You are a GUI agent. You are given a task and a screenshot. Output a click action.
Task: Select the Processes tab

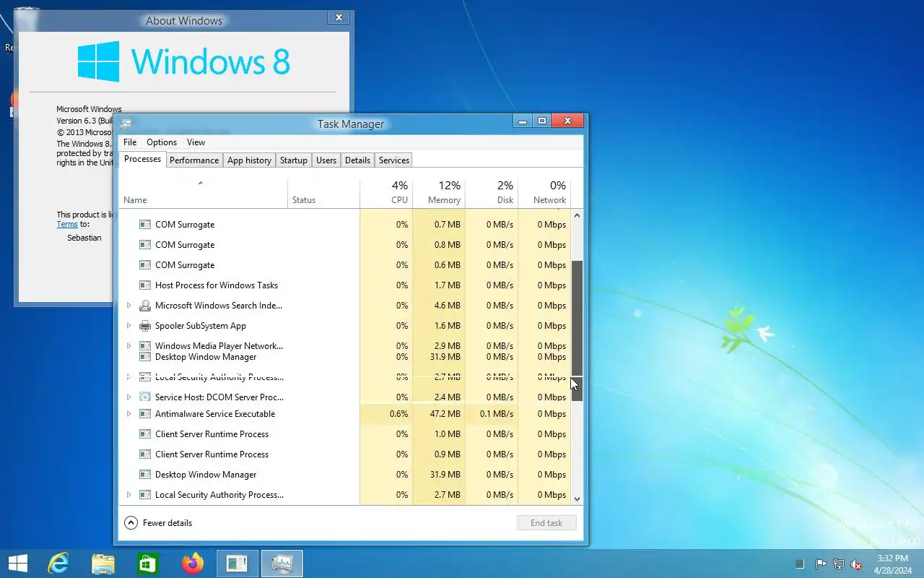pos(143,159)
